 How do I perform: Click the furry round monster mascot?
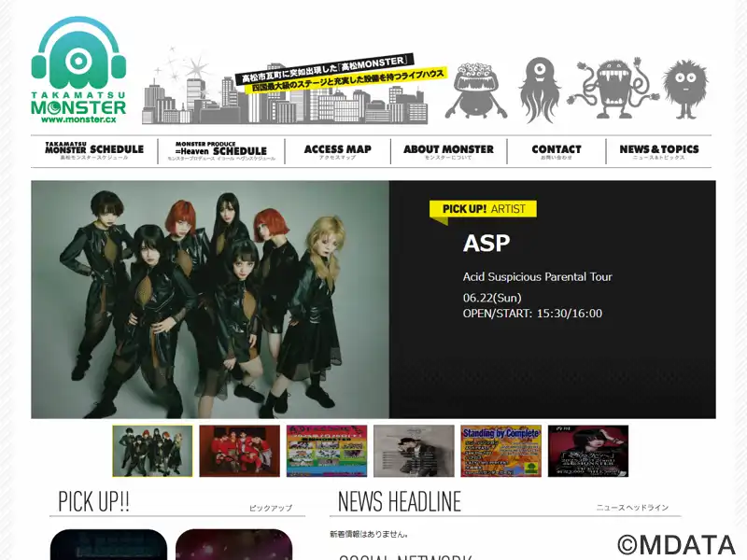point(685,89)
